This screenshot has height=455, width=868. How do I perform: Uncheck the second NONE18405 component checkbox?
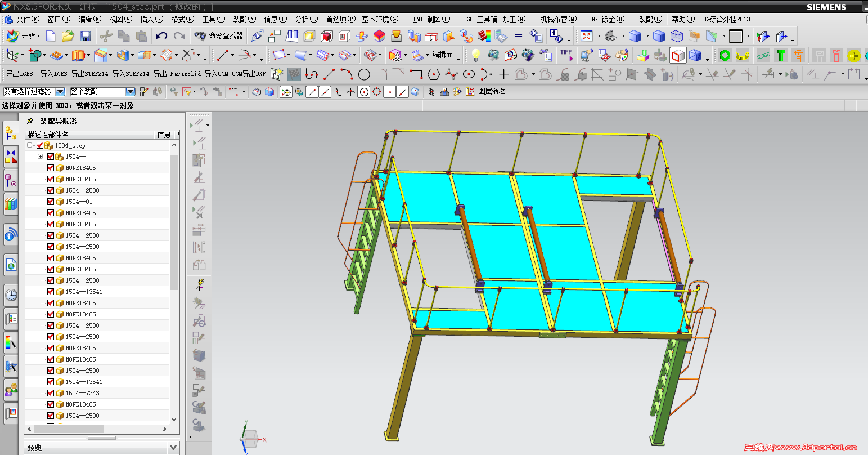(x=51, y=179)
